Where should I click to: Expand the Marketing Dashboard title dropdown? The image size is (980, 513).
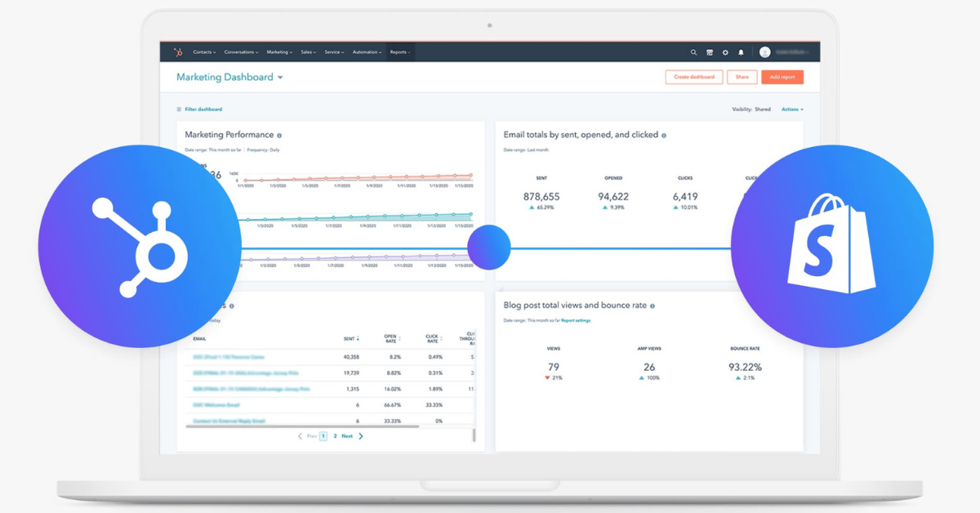280,78
